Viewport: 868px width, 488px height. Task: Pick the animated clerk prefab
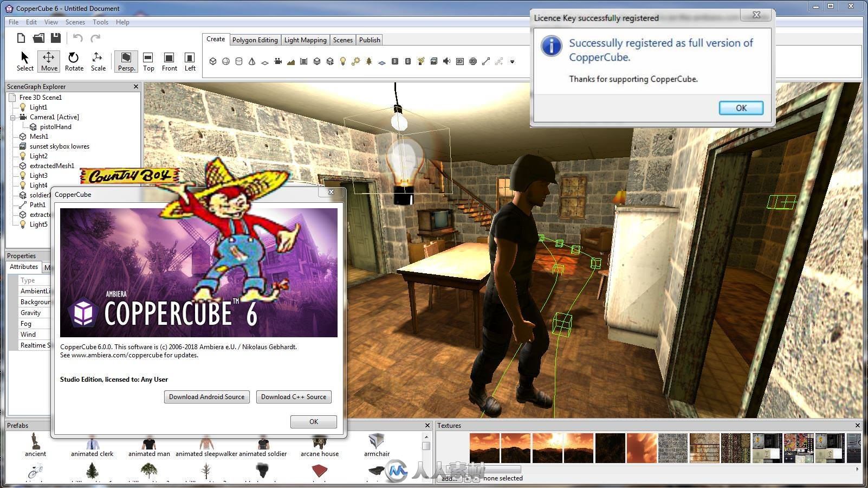[92, 446]
